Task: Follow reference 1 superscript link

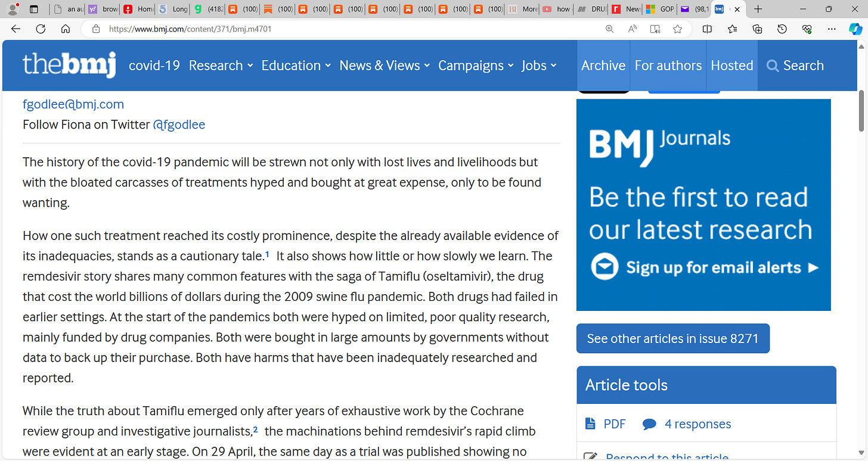Action: (x=267, y=255)
